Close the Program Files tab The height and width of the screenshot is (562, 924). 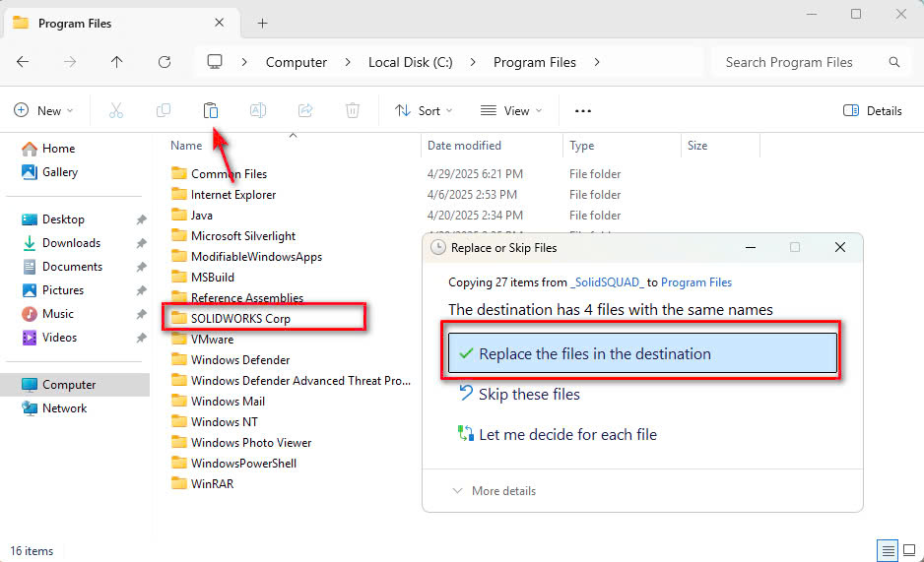pos(220,23)
